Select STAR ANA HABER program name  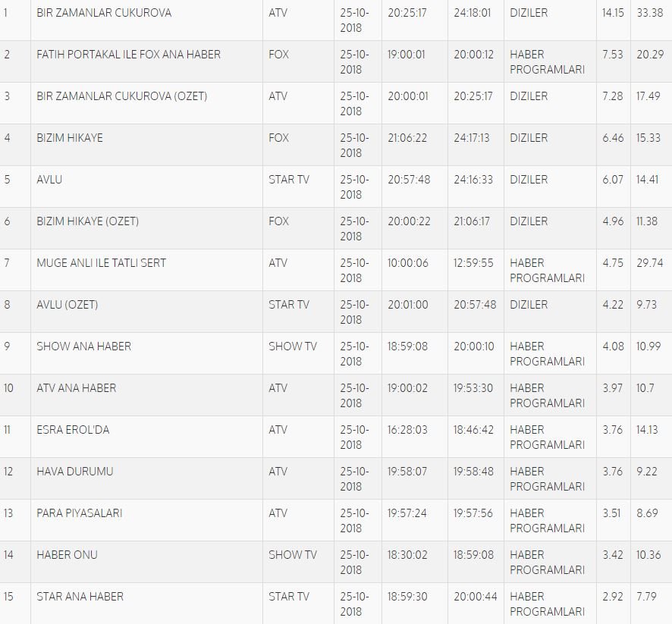coord(80,597)
